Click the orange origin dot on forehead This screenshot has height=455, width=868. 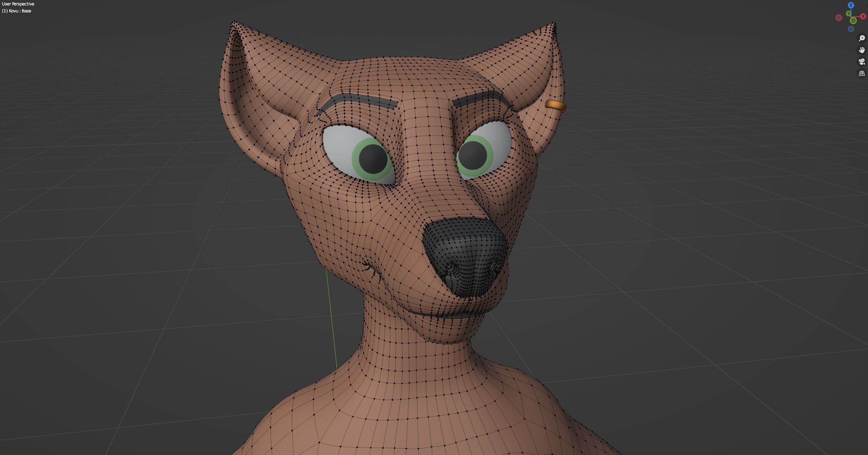click(404, 85)
